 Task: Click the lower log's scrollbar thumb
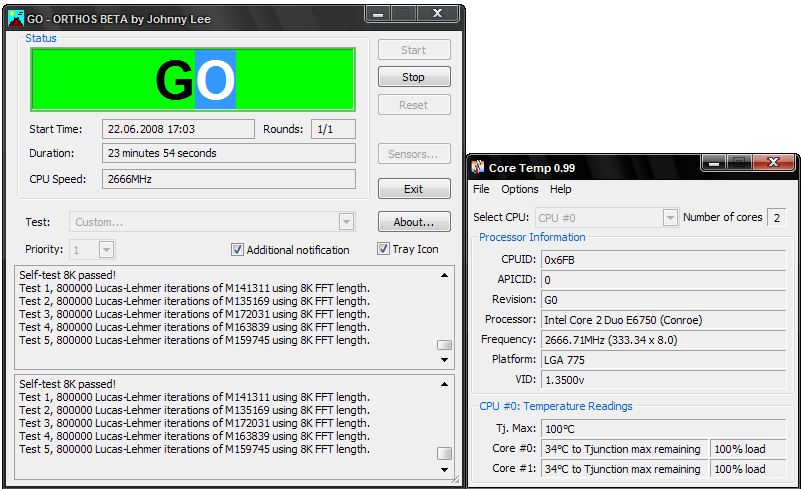pos(444,453)
